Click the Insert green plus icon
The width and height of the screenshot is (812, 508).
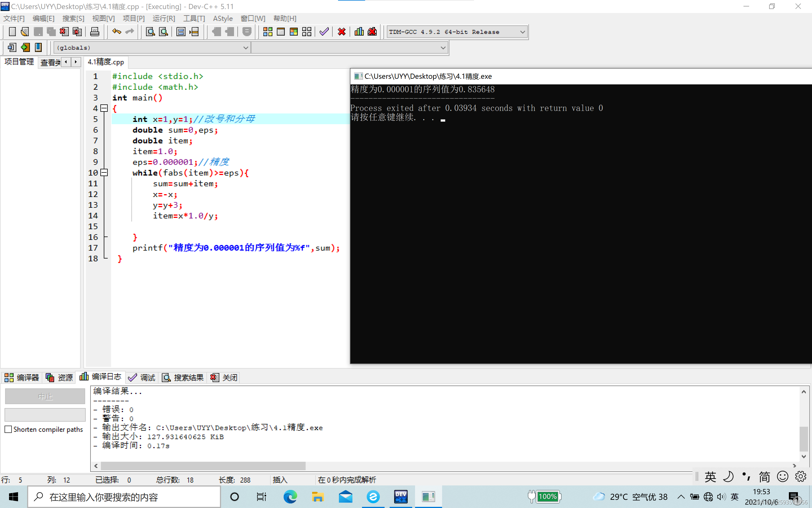(25, 47)
